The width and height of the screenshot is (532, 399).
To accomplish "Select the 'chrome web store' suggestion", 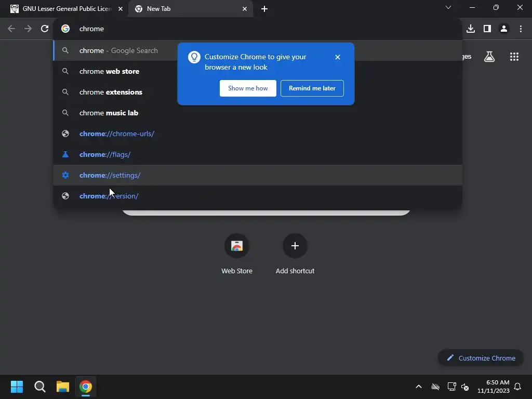I will [258, 71].
